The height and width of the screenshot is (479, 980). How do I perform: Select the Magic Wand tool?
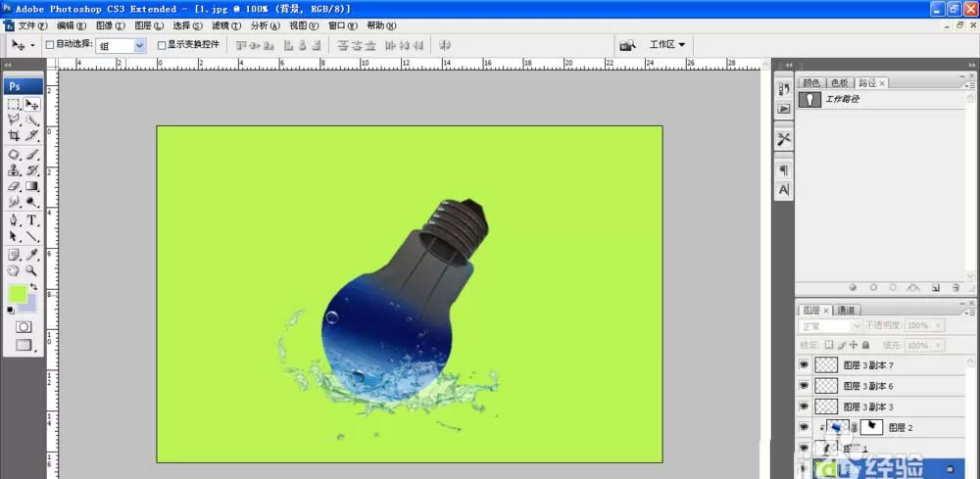(x=32, y=120)
